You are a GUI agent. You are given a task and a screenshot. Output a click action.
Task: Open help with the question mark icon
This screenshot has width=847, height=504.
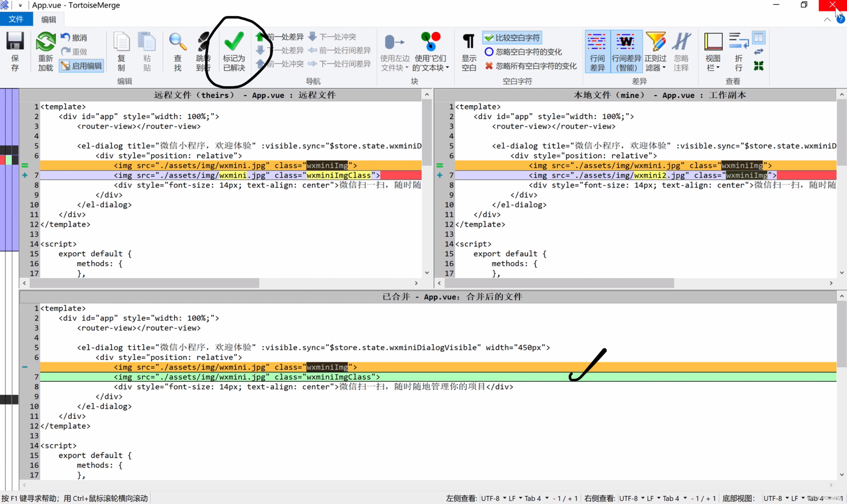pos(840,19)
